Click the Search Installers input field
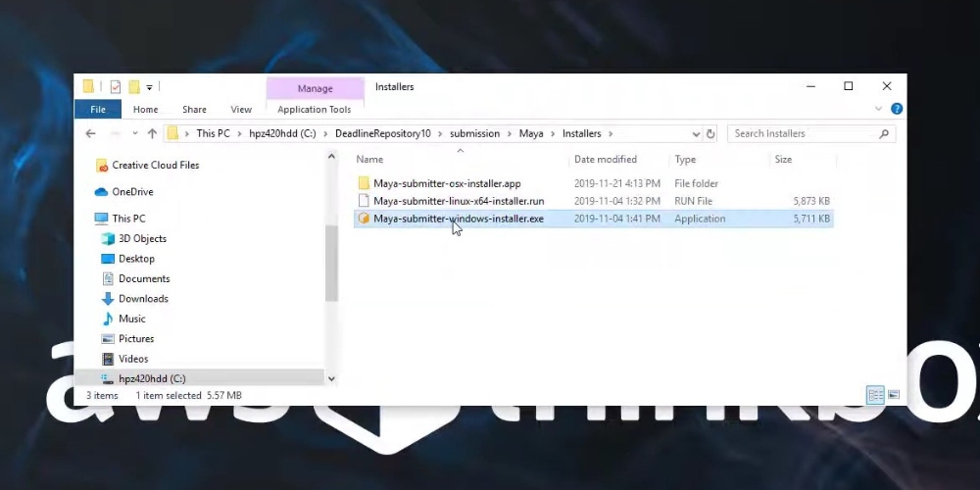Image resolution: width=980 pixels, height=490 pixels. tap(804, 133)
